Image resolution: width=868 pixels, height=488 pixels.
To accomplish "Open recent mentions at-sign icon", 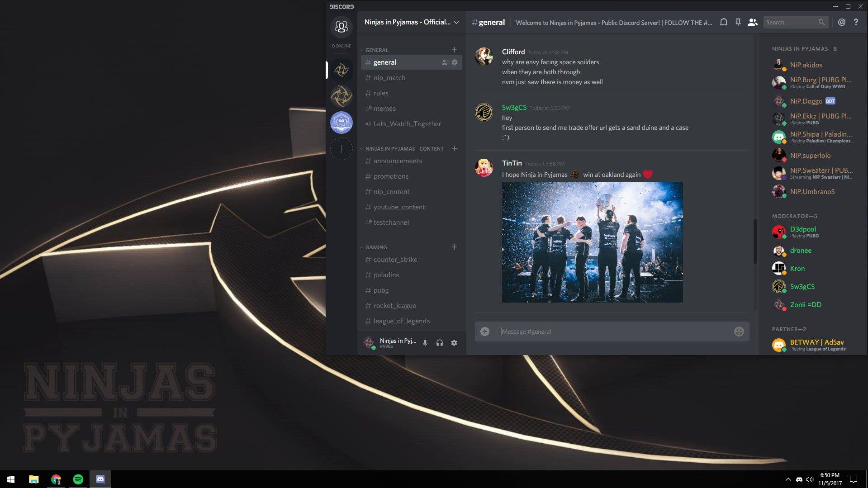I will pyautogui.click(x=841, y=22).
